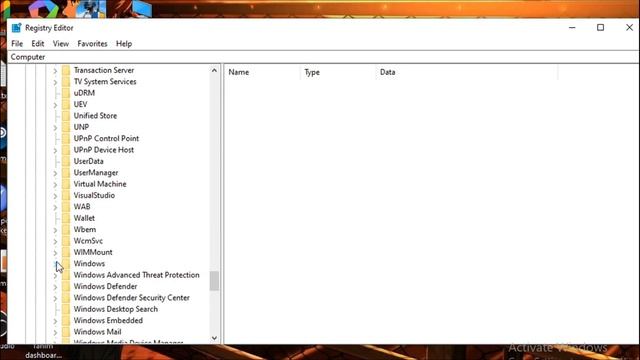Click the Windows Desktop Search folder icon

pos(66,309)
